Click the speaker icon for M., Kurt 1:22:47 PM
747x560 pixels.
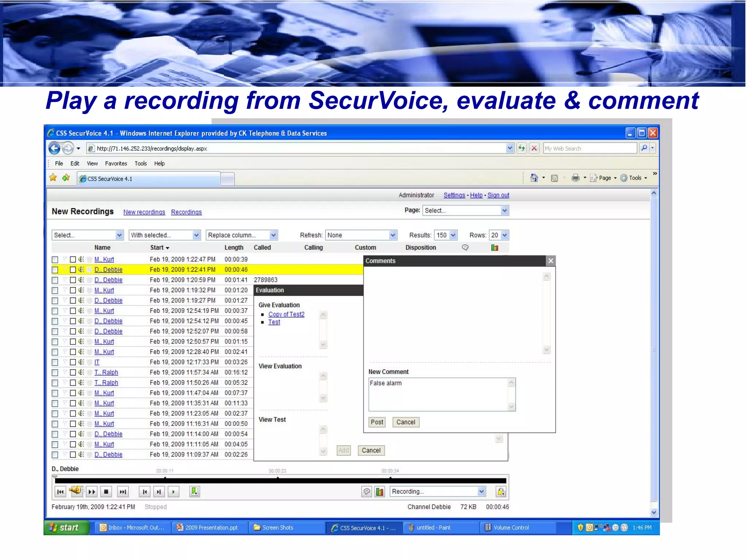(81, 259)
